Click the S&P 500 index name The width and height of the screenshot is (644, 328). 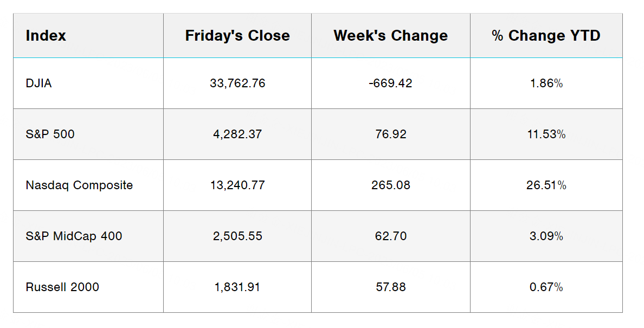tap(50, 134)
